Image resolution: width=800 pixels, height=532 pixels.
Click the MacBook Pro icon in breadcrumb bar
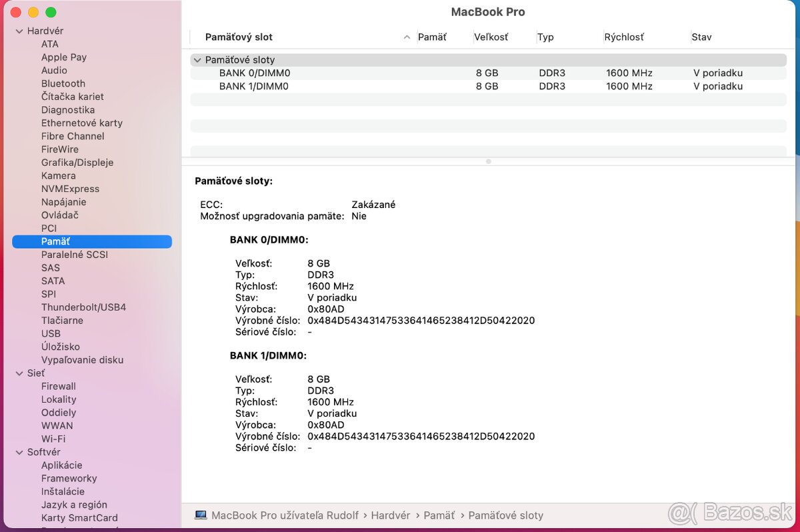[199, 515]
